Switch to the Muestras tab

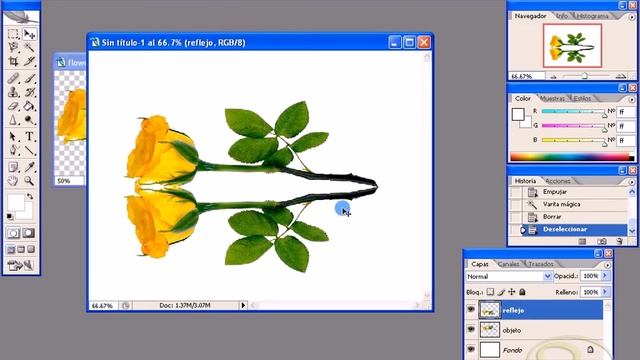pyautogui.click(x=552, y=98)
